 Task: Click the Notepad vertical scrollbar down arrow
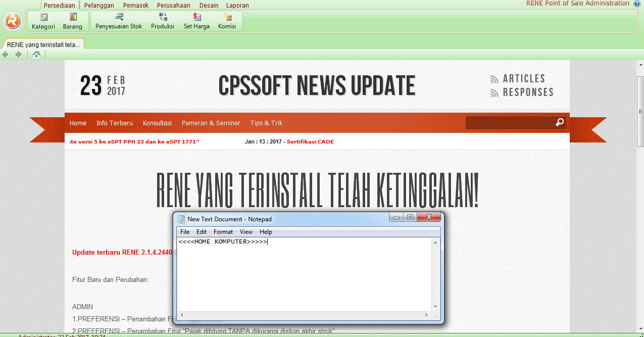point(435,307)
